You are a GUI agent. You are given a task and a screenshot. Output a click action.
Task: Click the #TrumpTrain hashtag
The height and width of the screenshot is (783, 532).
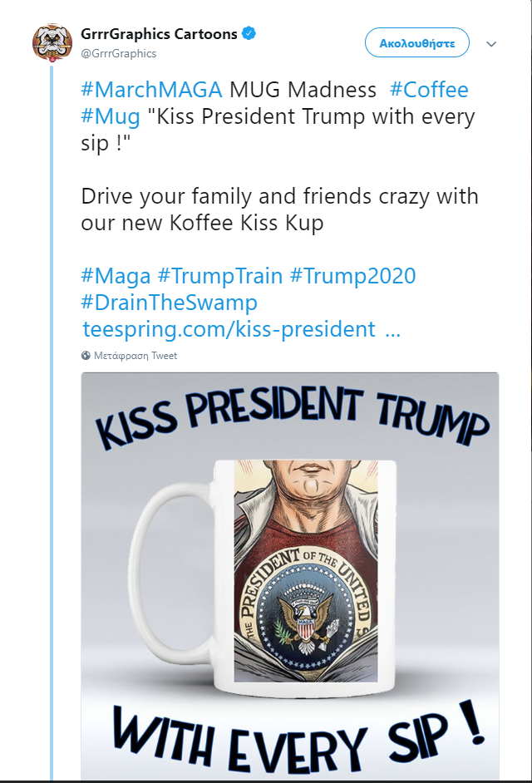(219, 275)
